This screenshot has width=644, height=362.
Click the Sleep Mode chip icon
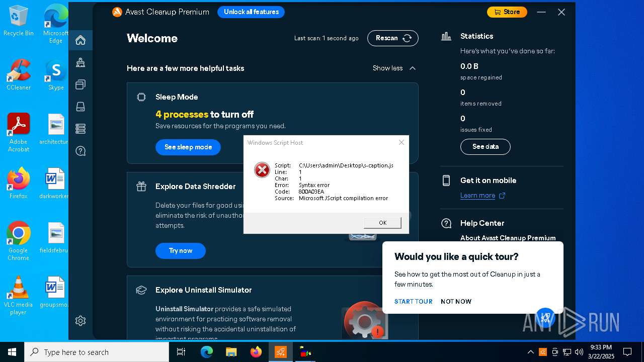pyautogui.click(x=141, y=97)
